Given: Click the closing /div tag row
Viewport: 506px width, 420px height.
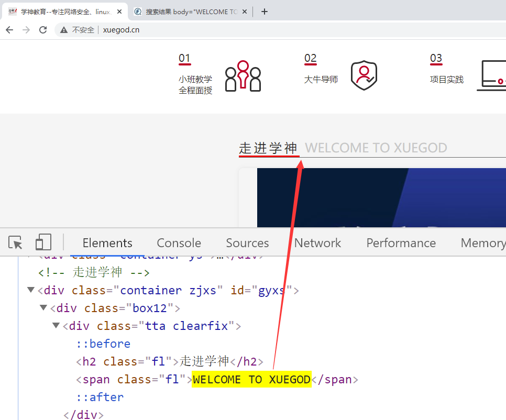Looking at the screenshot, I should point(84,415).
